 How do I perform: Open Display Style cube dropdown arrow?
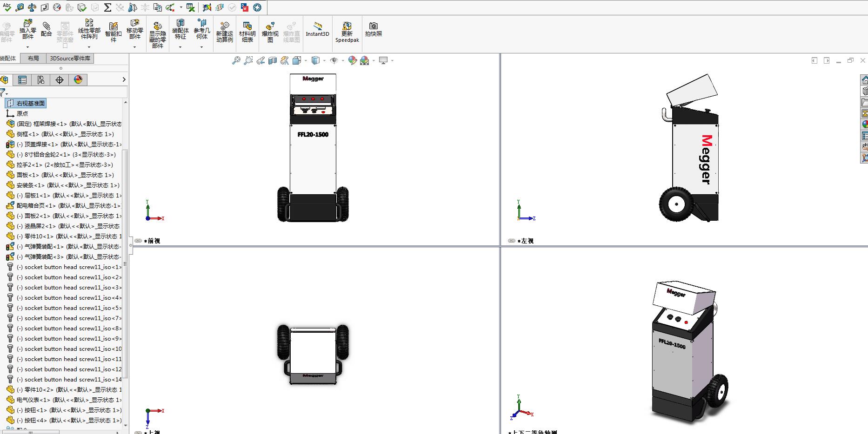click(324, 60)
